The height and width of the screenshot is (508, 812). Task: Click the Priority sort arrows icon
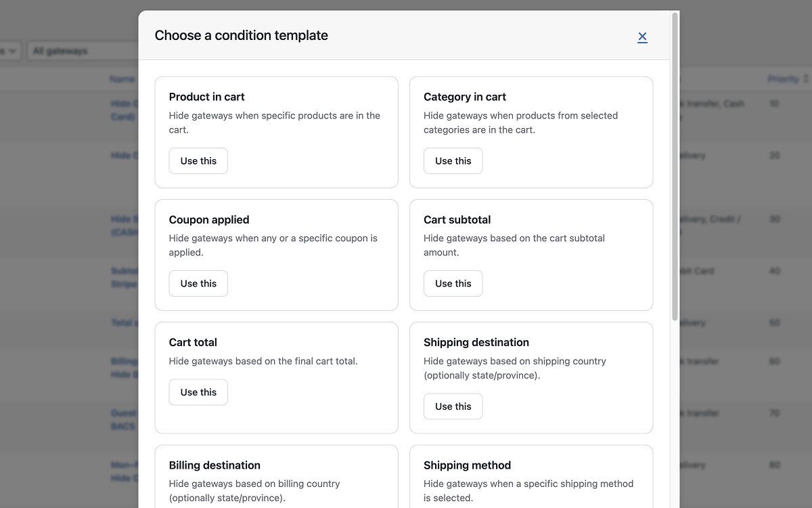[x=806, y=79]
